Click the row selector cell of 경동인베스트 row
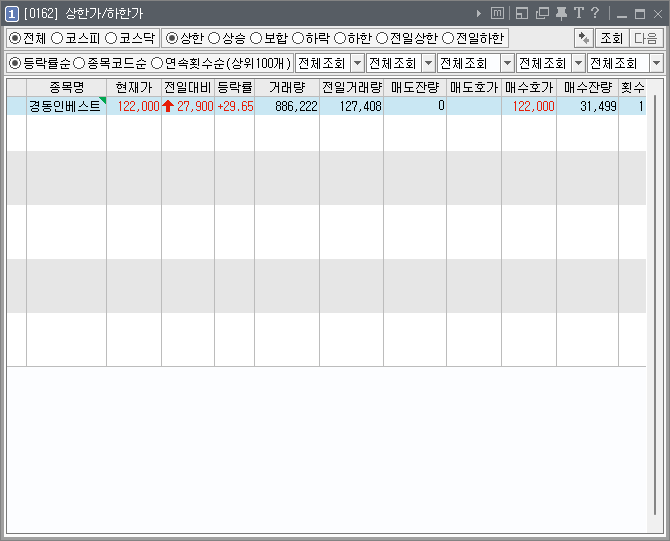This screenshot has width=670, height=541. point(17,106)
